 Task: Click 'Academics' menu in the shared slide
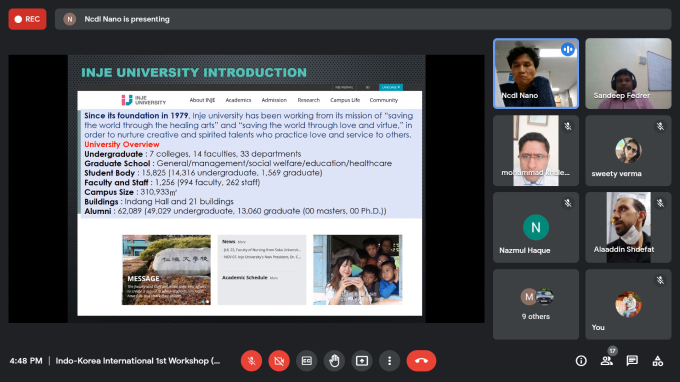[238, 100]
